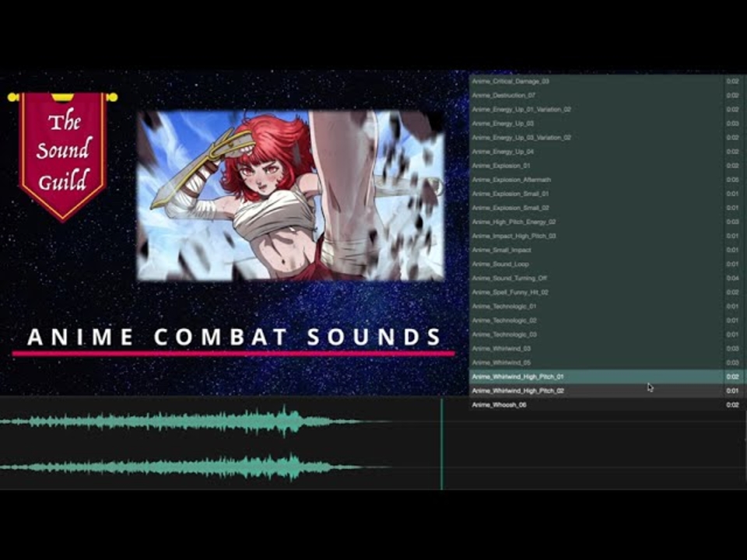Choose Anime_Energy_Up_01_Variation_02 from the list
This screenshot has height=560, width=747.
click(x=545, y=108)
